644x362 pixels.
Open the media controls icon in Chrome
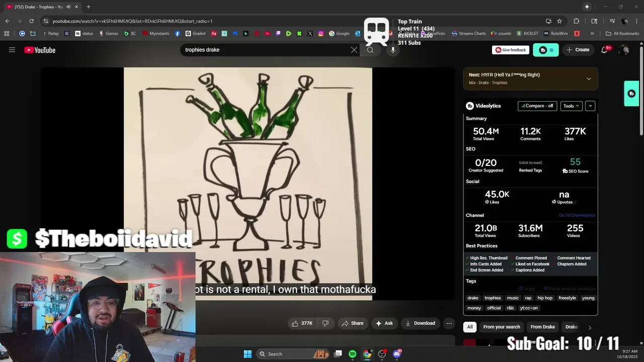click(x=612, y=21)
